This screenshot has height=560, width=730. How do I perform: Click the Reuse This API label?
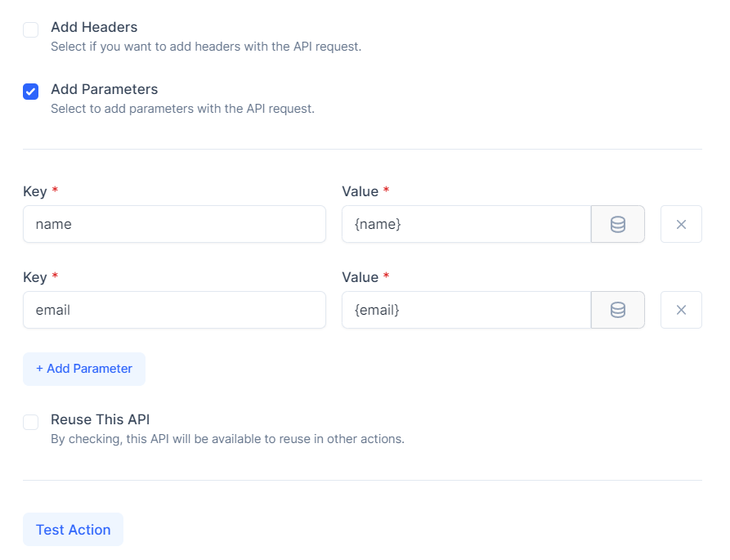coord(100,419)
